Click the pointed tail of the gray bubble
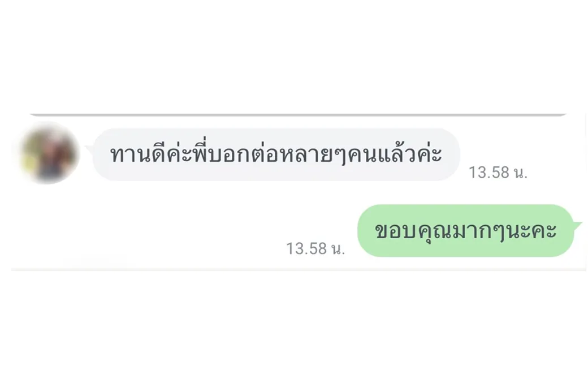 tap(89, 149)
